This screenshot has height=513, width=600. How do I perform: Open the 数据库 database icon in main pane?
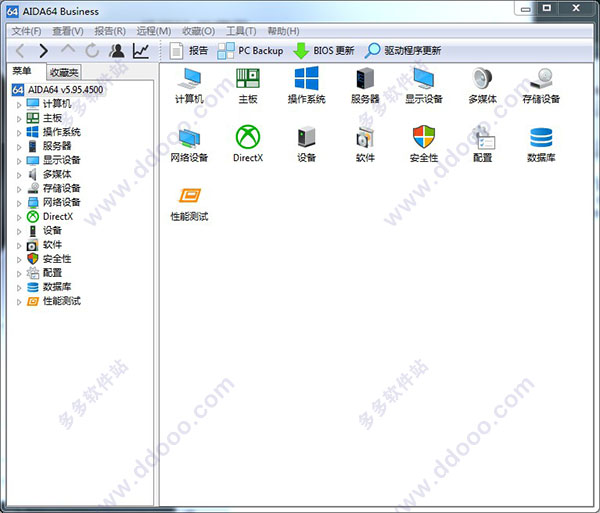pyautogui.click(x=541, y=144)
